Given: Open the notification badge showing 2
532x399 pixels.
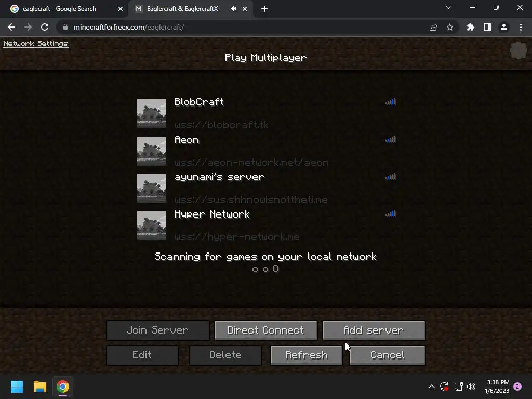Looking at the screenshot, I should pos(517,387).
